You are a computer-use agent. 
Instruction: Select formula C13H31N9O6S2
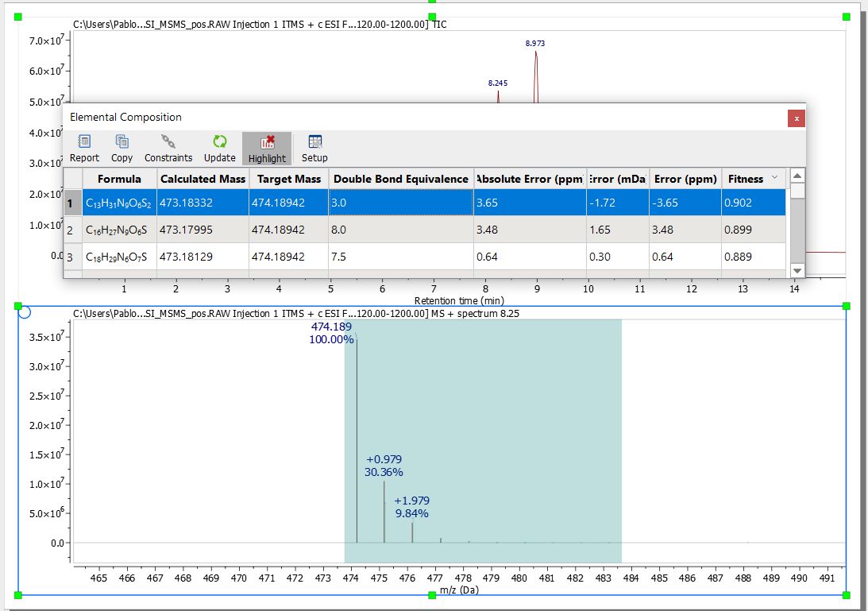[x=118, y=203]
